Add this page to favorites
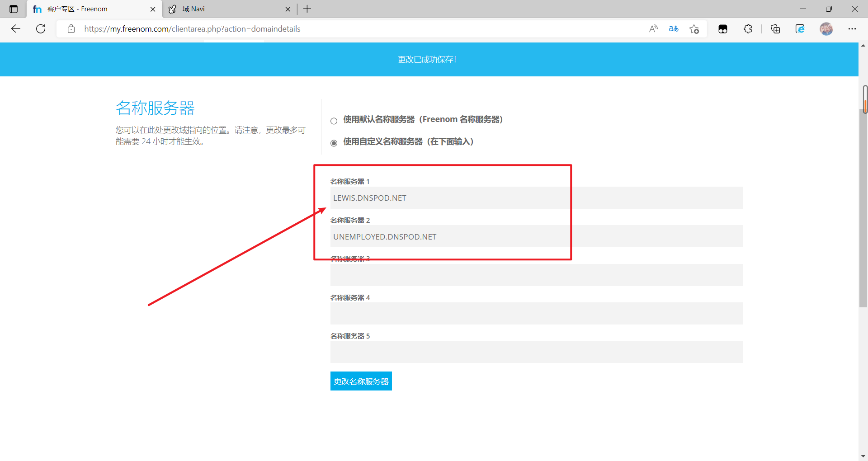The height and width of the screenshot is (461, 868). 694,29
